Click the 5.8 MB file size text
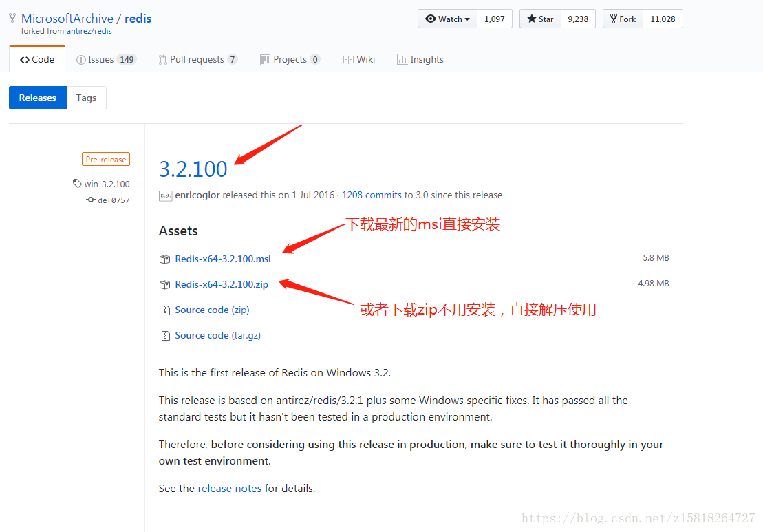This screenshot has width=763, height=532. coord(656,258)
